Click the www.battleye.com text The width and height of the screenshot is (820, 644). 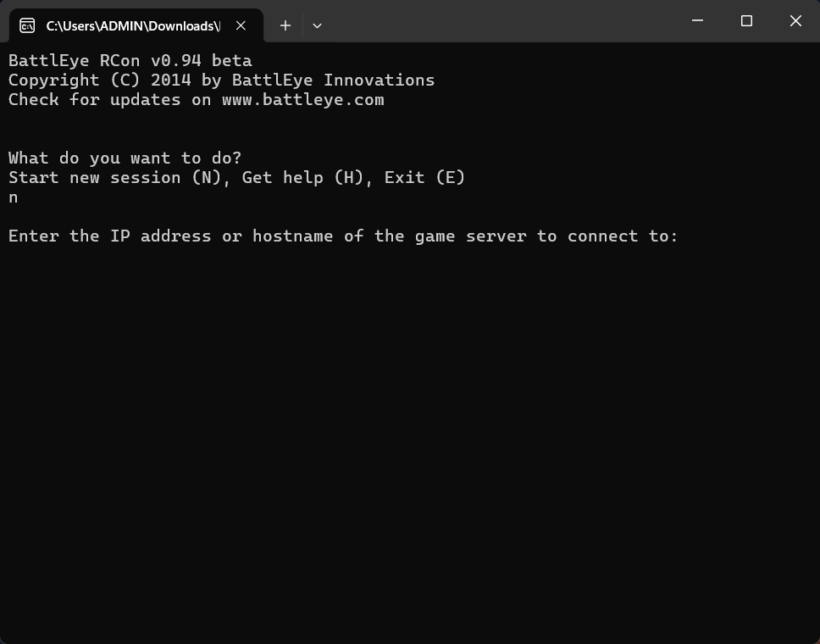pos(302,99)
